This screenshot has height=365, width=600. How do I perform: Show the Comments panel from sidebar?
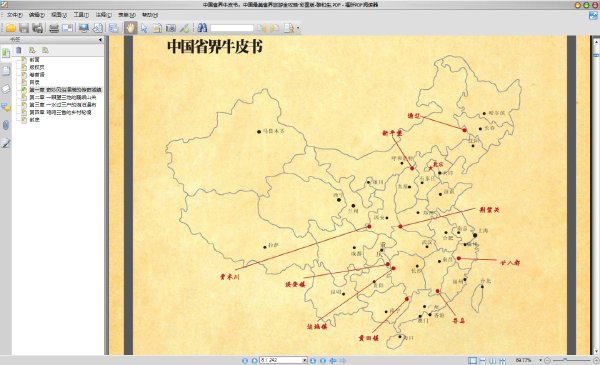(6, 107)
